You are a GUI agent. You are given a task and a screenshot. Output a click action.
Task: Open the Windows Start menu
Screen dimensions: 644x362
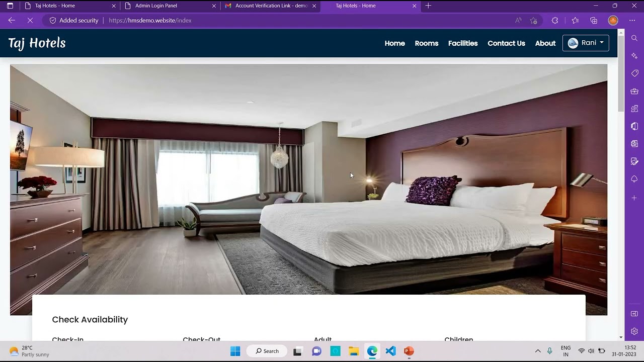235,351
